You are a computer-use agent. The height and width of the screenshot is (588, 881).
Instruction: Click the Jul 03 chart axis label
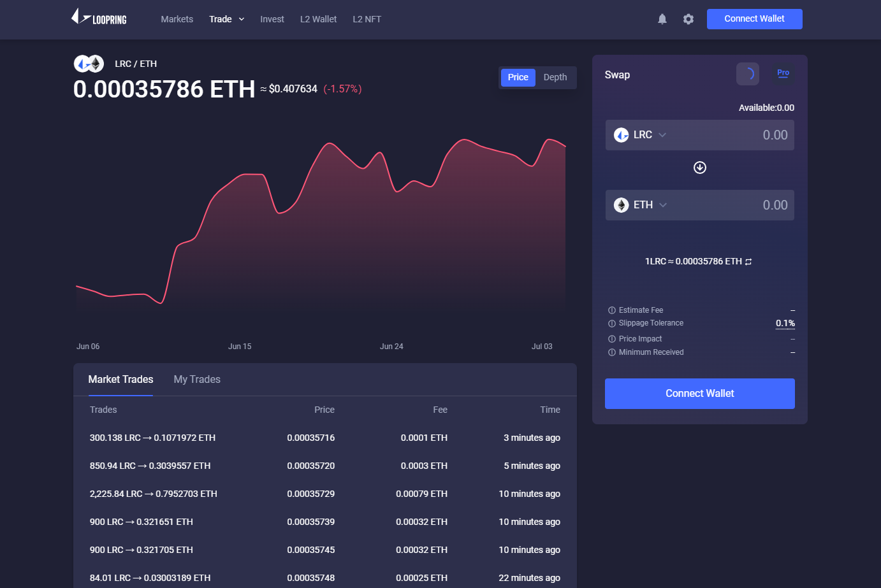pos(542,347)
